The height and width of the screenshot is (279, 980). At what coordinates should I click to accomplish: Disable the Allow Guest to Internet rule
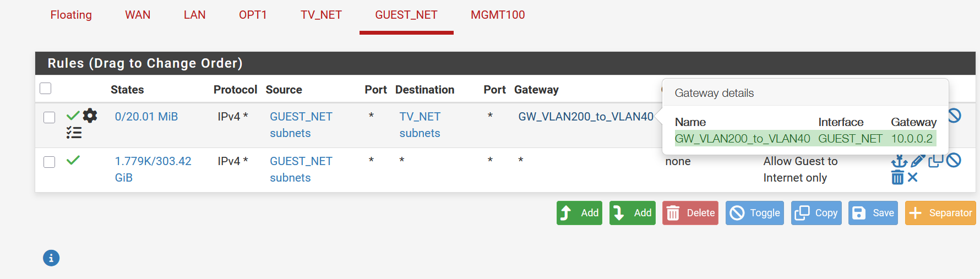[x=954, y=161]
